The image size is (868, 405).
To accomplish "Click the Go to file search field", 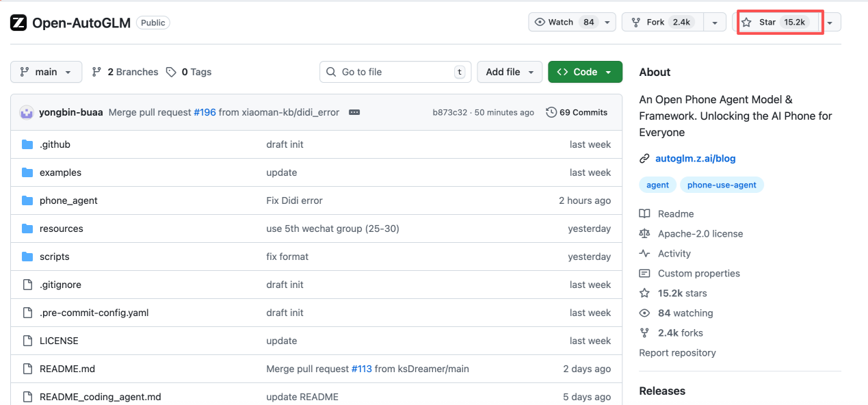I will [395, 72].
